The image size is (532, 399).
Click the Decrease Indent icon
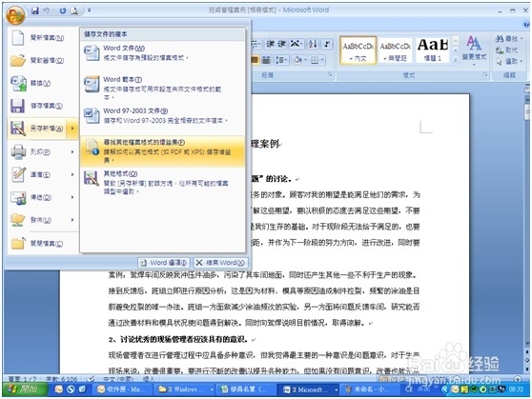coord(270,44)
